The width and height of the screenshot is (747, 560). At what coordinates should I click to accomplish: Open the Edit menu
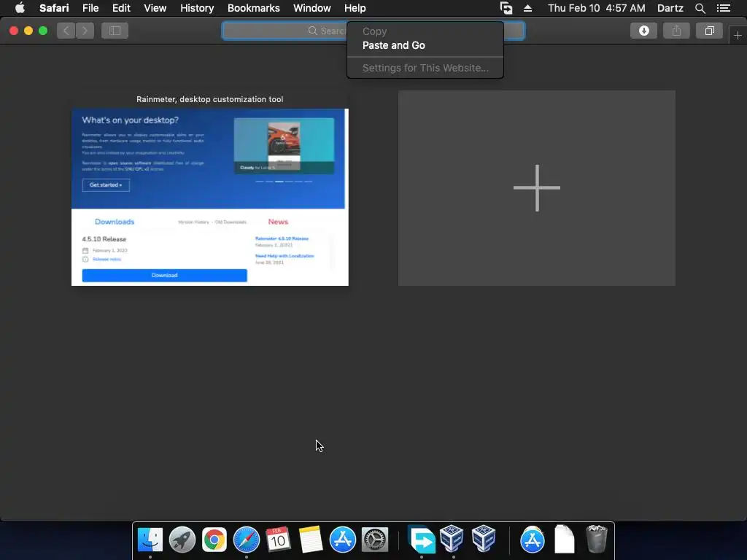pyautogui.click(x=121, y=8)
